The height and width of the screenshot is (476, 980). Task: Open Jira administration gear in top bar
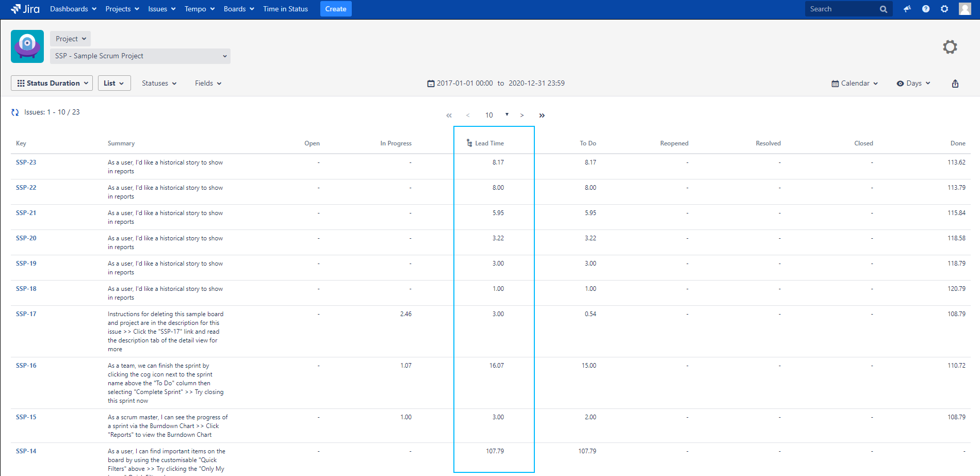(x=944, y=9)
